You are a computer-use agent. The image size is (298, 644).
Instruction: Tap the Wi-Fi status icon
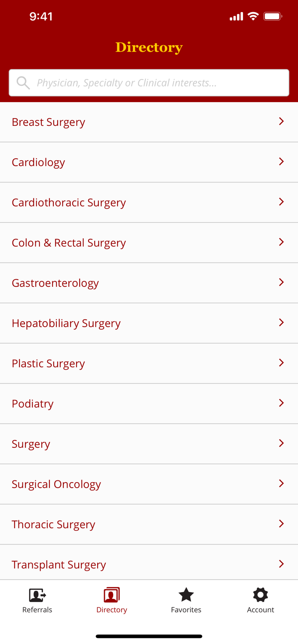(x=253, y=16)
